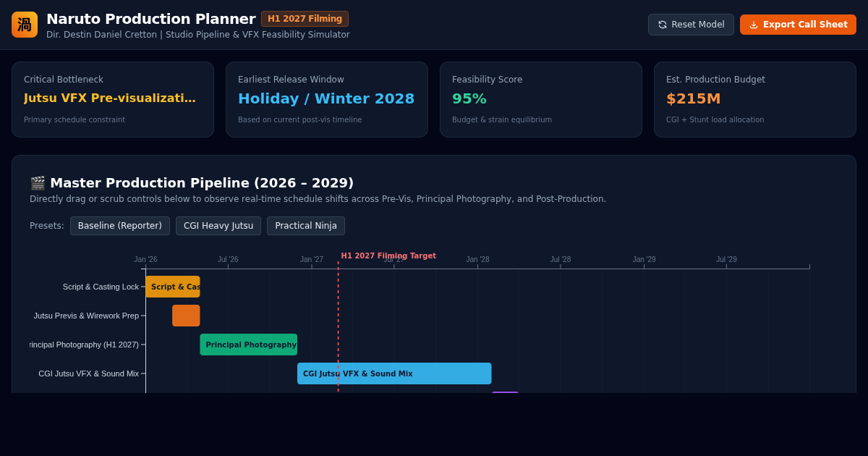Open the Est. Production Budget card
868x456 pixels.
pyautogui.click(x=755, y=99)
